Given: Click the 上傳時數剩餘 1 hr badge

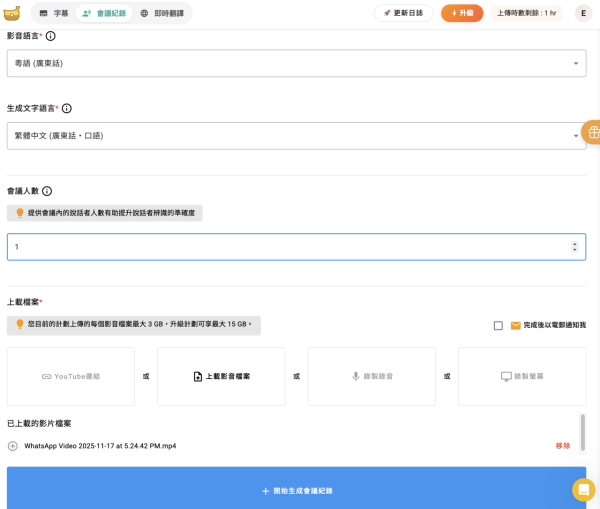Looking at the screenshot, I should [x=527, y=13].
